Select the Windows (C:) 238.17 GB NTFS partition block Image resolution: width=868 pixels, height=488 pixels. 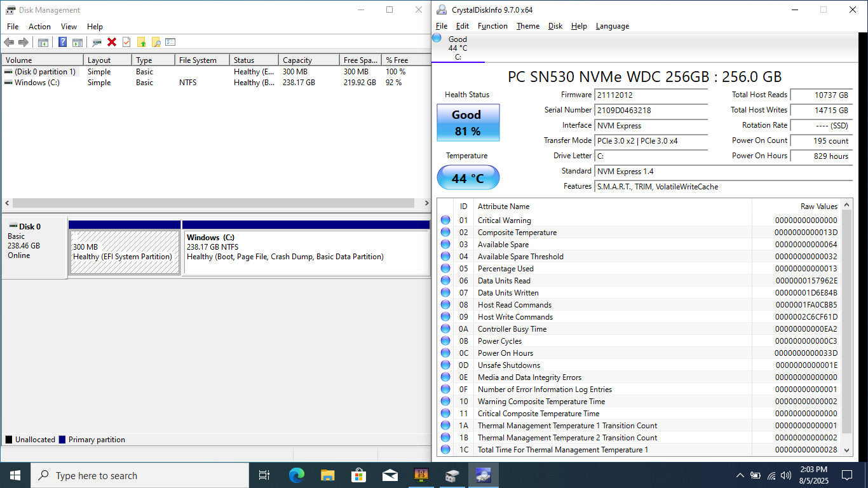pyautogui.click(x=306, y=248)
